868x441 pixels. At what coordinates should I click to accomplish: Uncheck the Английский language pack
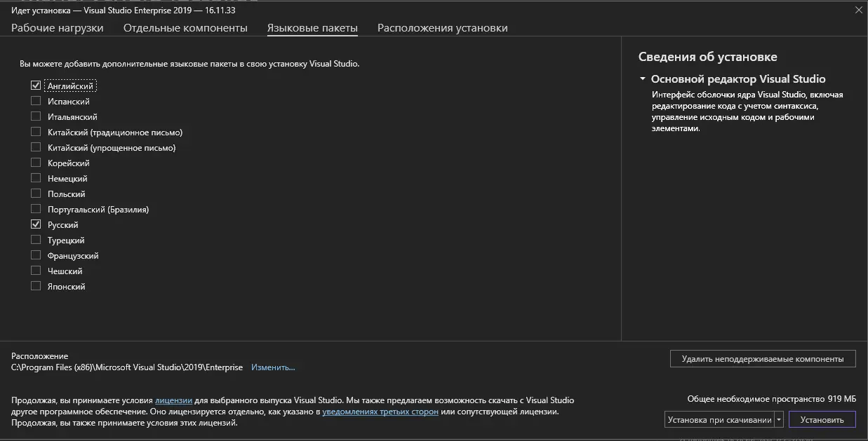click(x=36, y=86)
